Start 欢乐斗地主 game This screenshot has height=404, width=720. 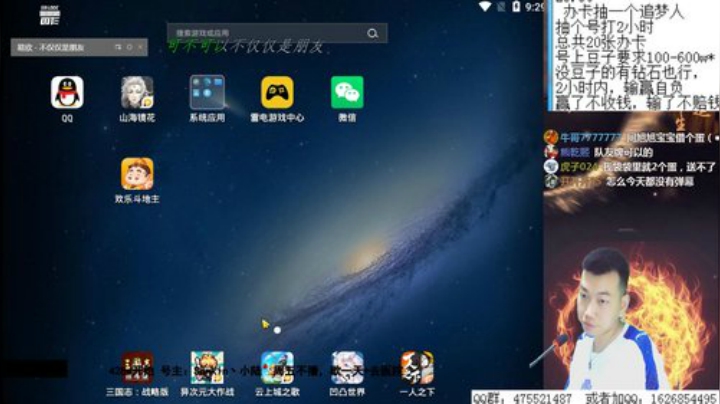pos(137,174)
